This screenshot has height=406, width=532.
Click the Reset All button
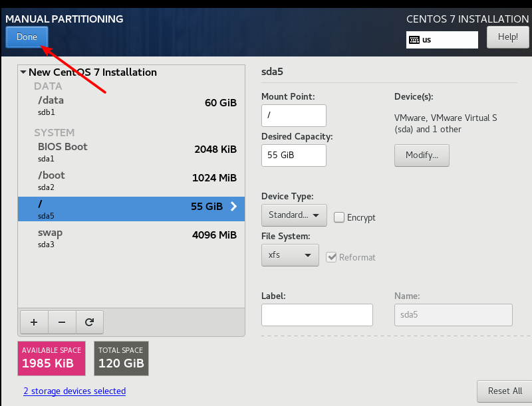(505, 391)
